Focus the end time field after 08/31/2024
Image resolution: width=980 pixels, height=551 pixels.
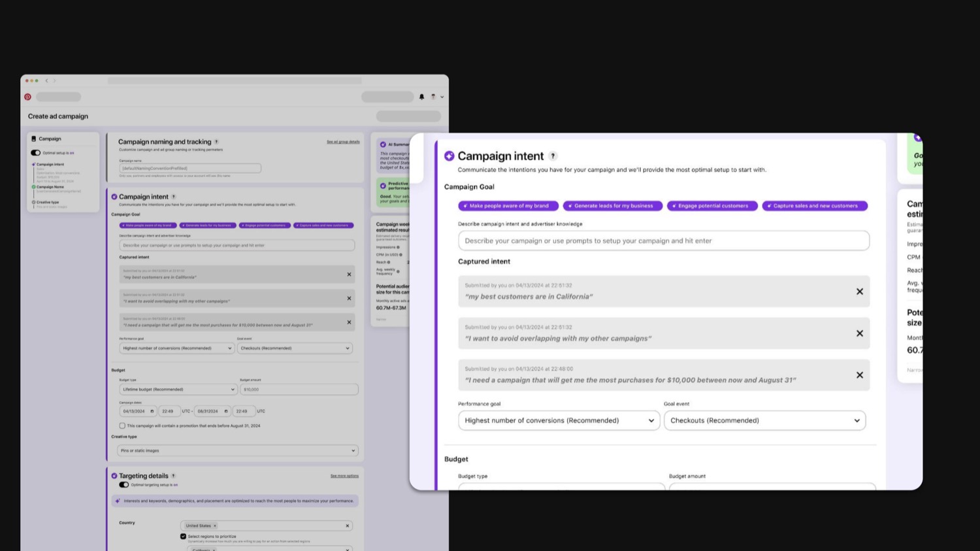[244, 411]
